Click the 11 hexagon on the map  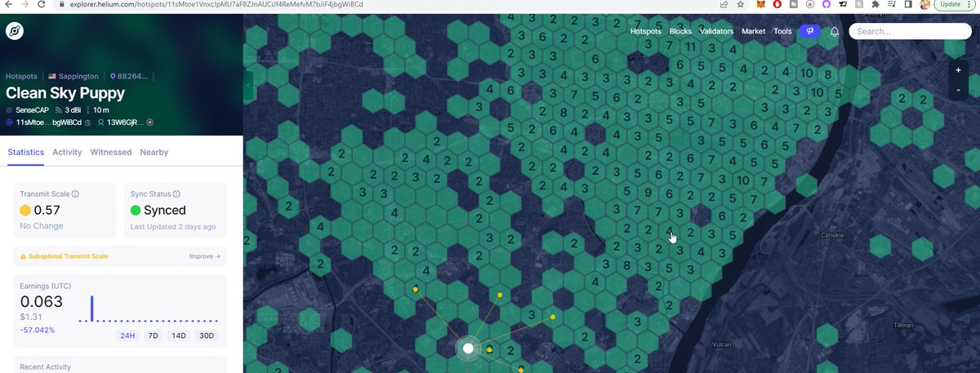691,47
